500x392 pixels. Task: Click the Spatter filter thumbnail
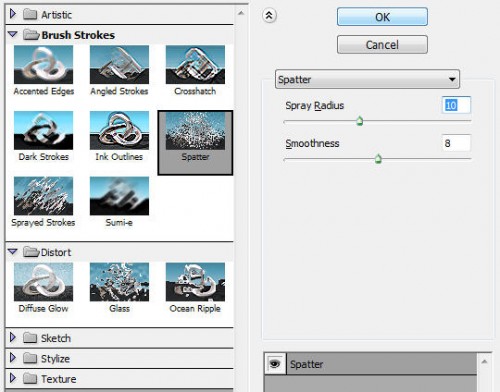195,131
